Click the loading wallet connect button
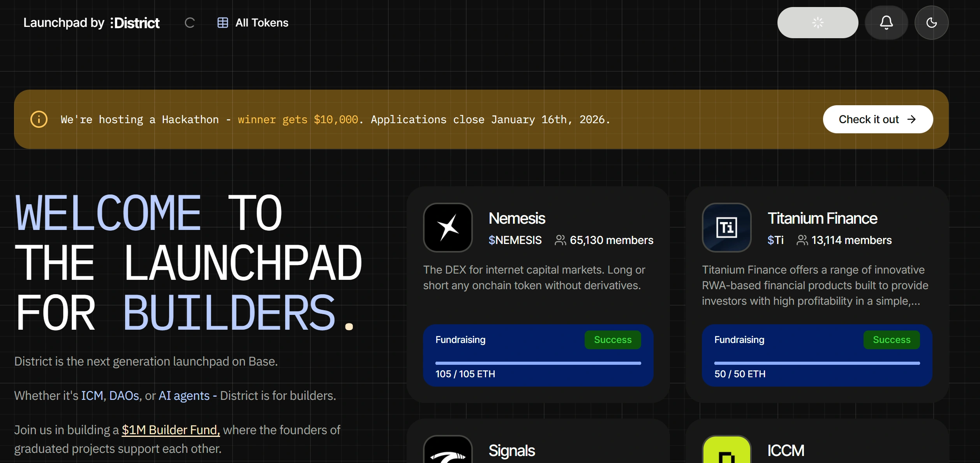Image resolution: width=980 pixels, height=463 pixels. pyautogui.click(x=818, y=23)
